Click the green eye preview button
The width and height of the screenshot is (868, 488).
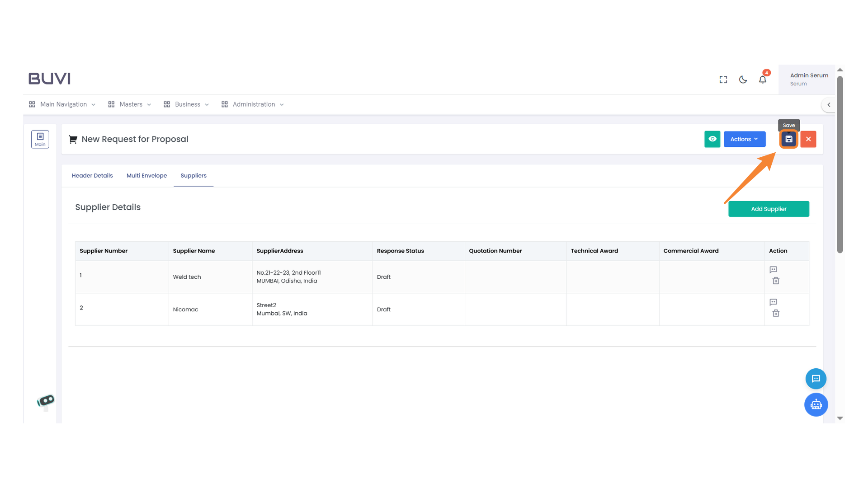pyautogui.click(x=712, y=139)
